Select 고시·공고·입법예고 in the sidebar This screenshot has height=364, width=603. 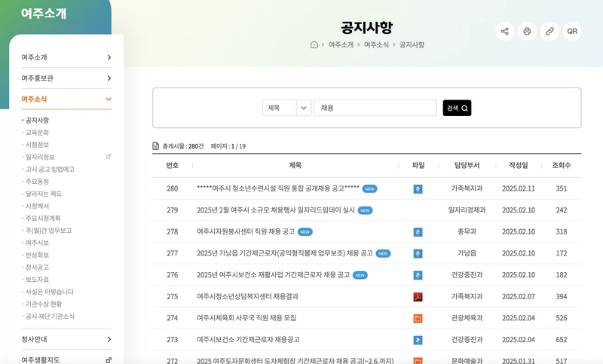pos(50,169)
